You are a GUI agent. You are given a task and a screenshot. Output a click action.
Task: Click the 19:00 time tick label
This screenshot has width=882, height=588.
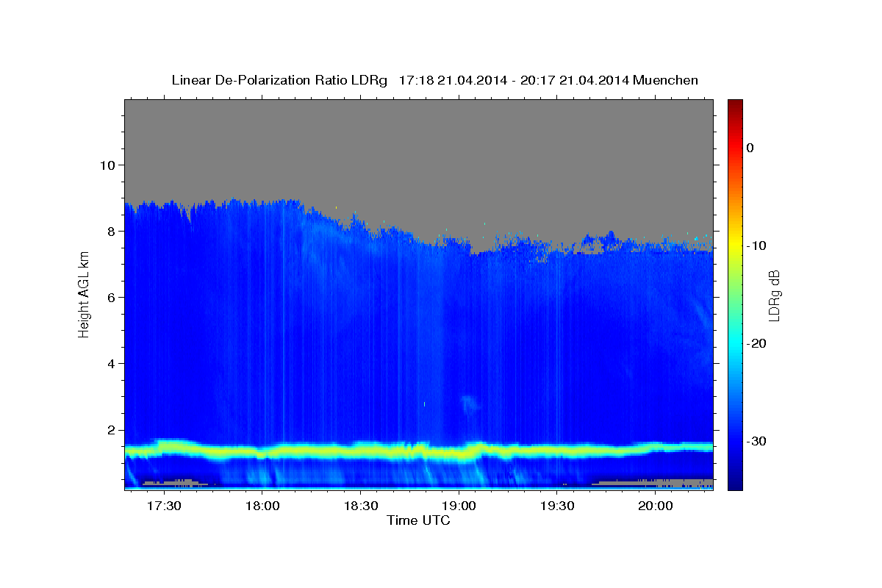(459, 506)
